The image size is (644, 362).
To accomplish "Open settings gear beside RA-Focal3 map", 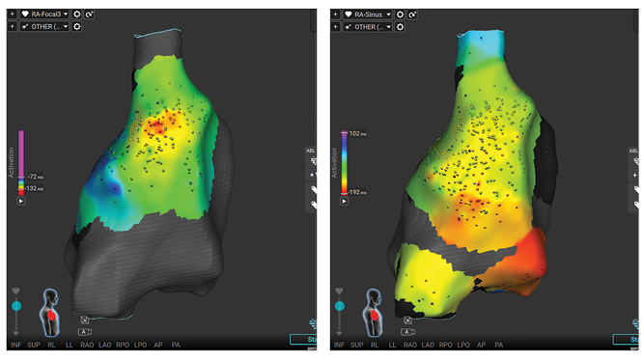I will (77, 14).
